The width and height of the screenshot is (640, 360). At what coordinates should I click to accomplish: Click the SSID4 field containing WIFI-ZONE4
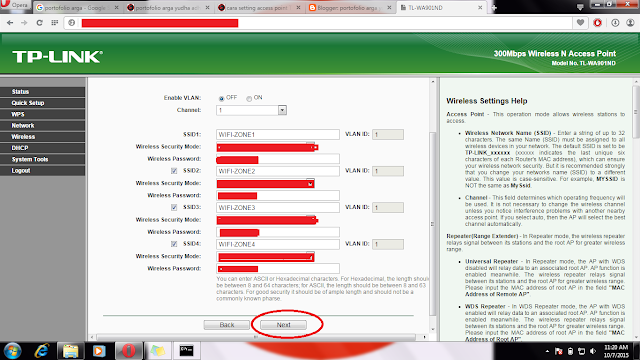pyautogui.click(x=278, y=244)
